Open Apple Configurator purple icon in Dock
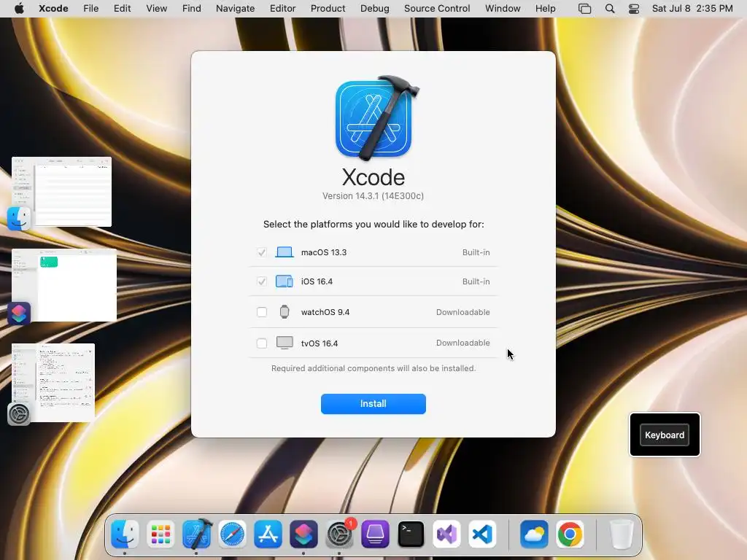This screenshot has width=747, height=560. [375, 534]
